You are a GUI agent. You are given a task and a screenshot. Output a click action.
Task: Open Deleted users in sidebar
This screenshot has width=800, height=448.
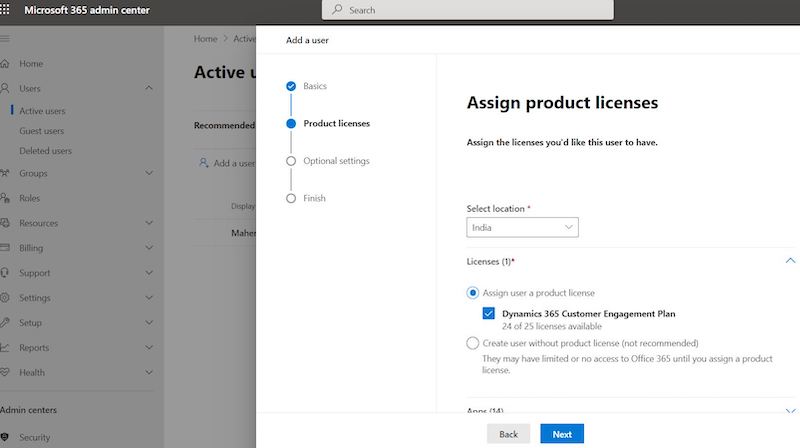45,151
